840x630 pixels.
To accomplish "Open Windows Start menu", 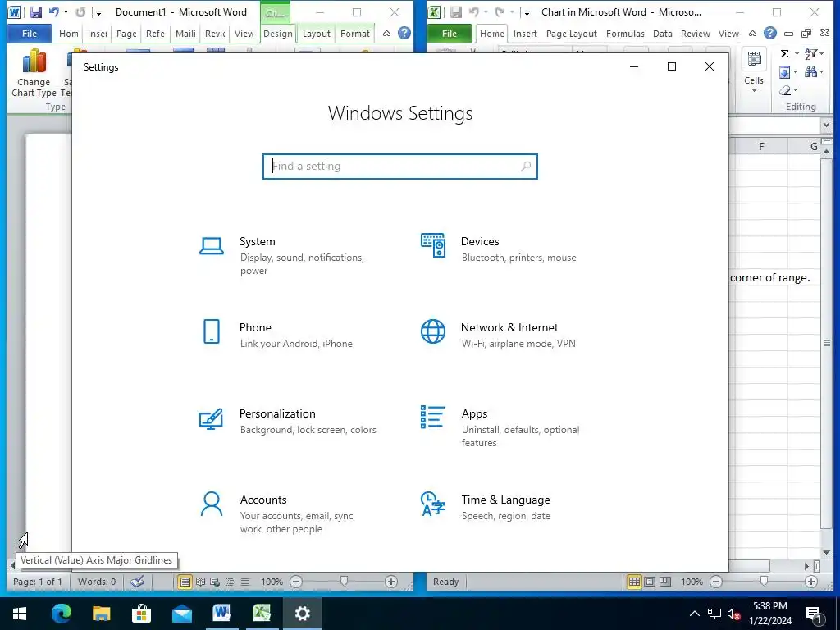I will 20,614.
